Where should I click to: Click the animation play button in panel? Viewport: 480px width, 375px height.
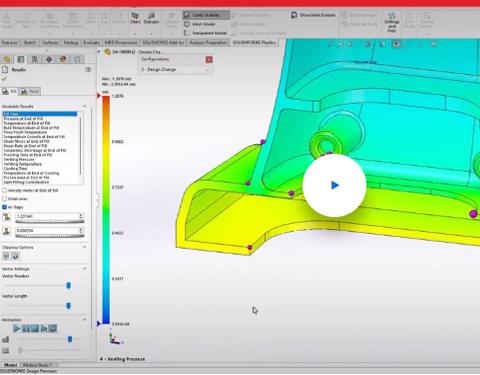16,329
